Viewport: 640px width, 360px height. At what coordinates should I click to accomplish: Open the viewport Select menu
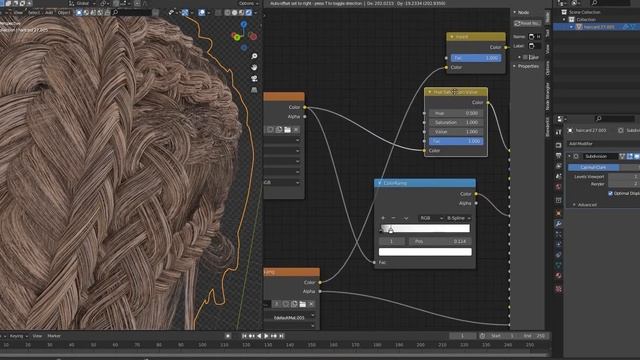coord(34,13)
